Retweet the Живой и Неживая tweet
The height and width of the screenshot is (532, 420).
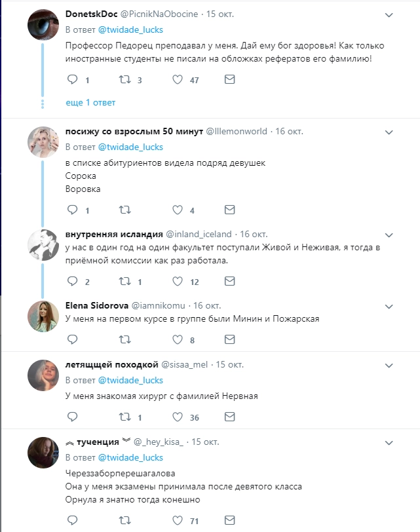tap(124, 282)
